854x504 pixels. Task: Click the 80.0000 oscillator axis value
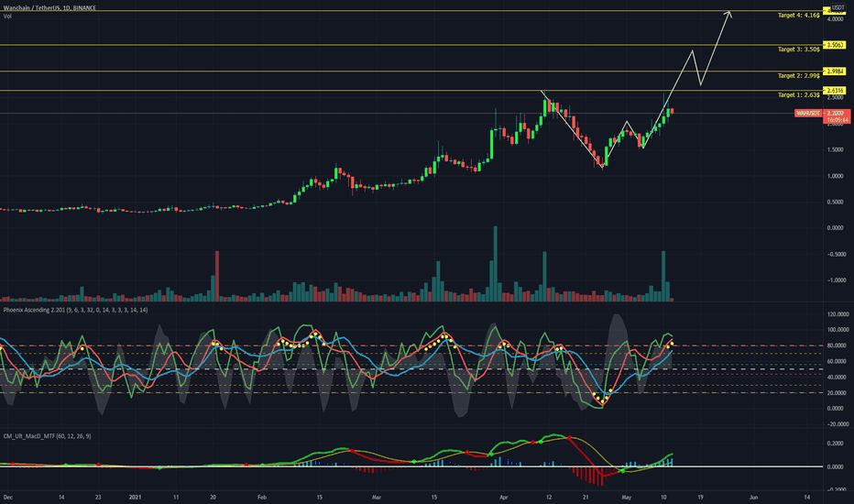[x=838, y=345]
